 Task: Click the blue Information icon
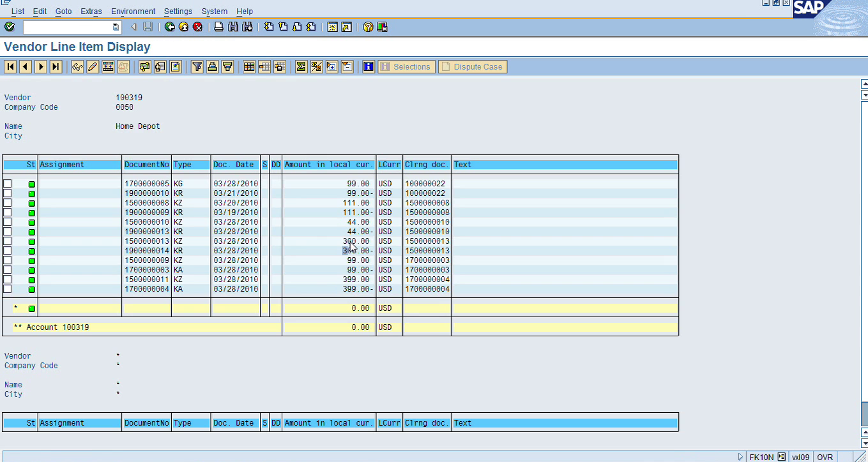coord(369,66)
